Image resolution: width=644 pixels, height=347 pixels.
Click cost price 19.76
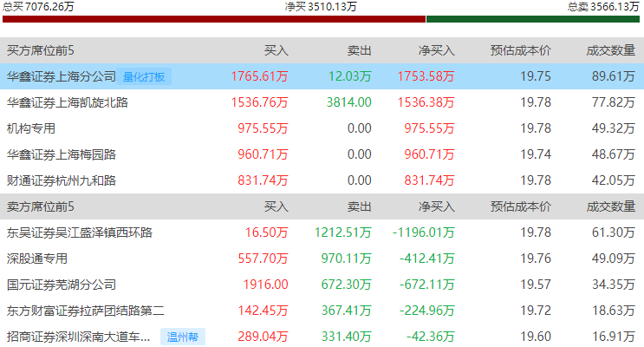coord(536,259)
